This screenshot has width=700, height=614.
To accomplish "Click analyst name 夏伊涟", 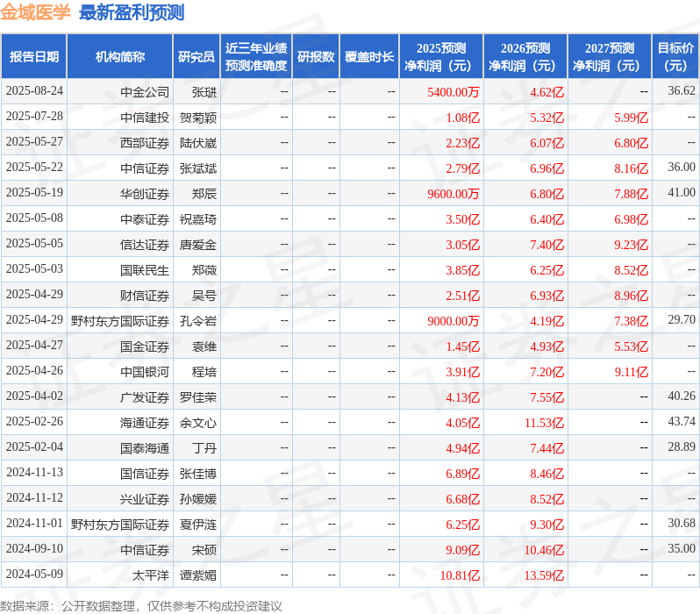I will [x=197, y=525].
